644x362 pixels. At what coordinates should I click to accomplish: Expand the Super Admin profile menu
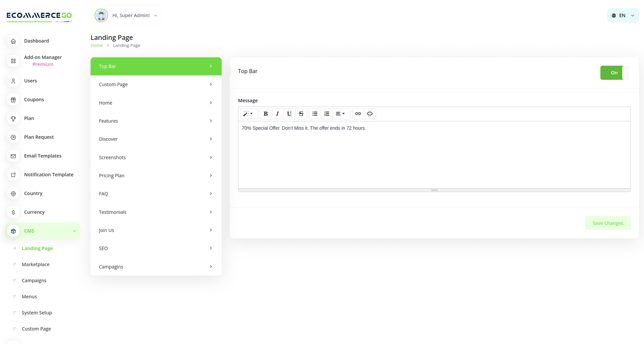tap(131, 15)
